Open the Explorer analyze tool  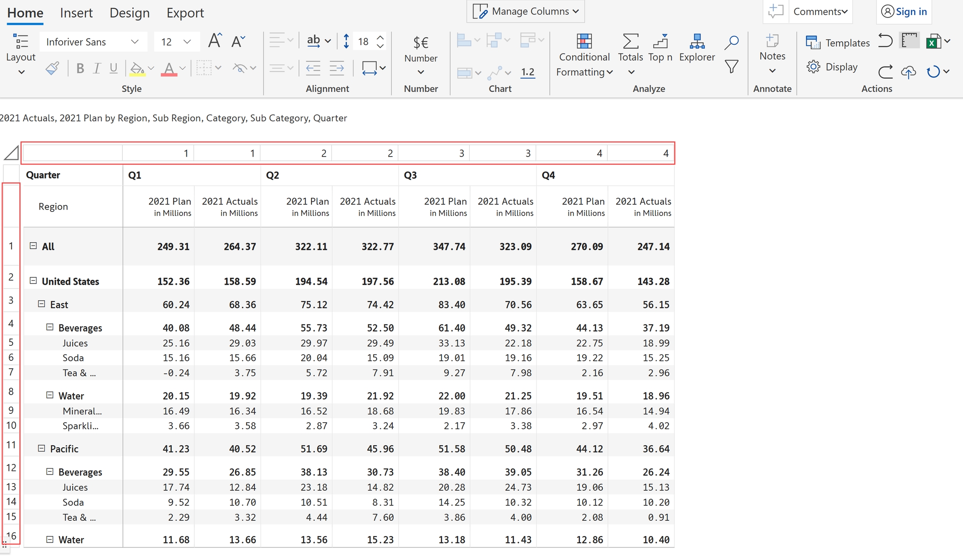coord(697,47)
